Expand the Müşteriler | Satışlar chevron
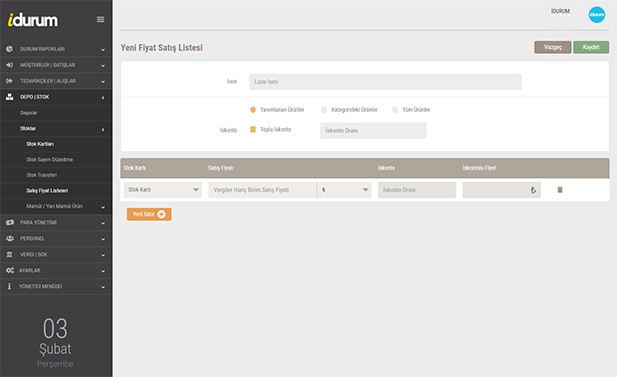The image size is (617, 377). point(103,65)
